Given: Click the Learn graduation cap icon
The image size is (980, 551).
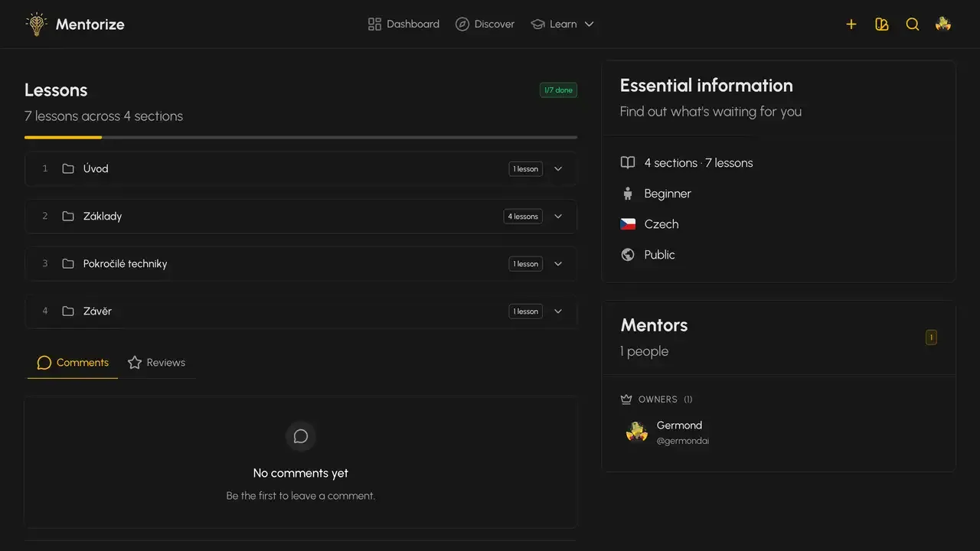Looking at the screenshot, I should coord(537,24).
